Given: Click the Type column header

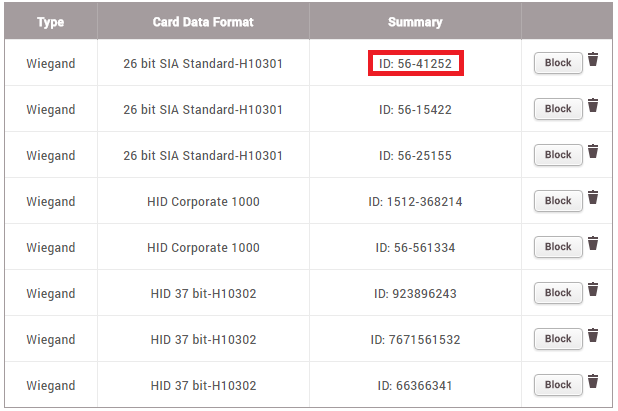Looking at the screenshot, I should [x=50, y=22].
